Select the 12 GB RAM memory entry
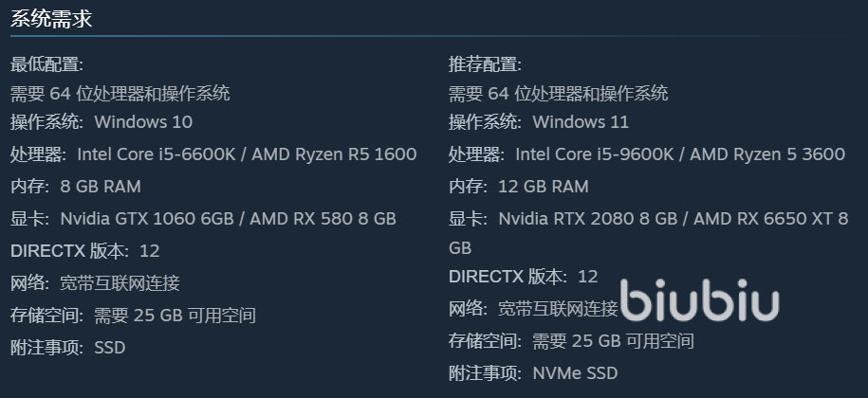This screenshot has height=398, width=868. click(543, 187)
